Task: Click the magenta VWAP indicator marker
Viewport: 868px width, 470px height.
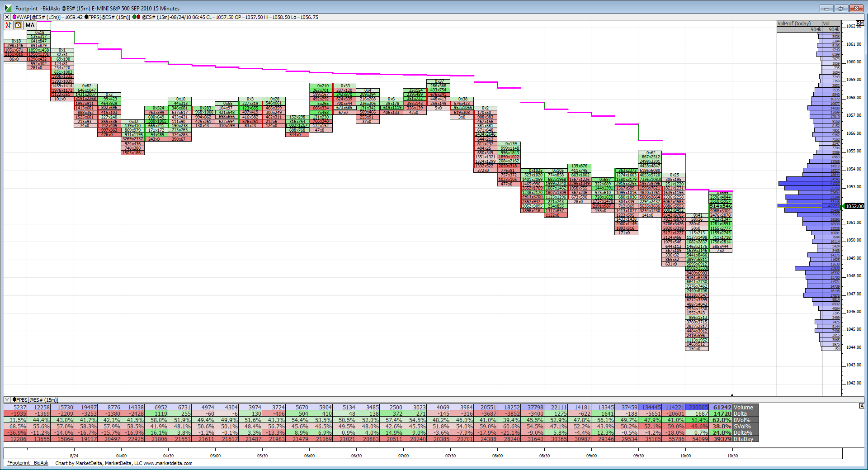Action: click(x=14, y=17)
